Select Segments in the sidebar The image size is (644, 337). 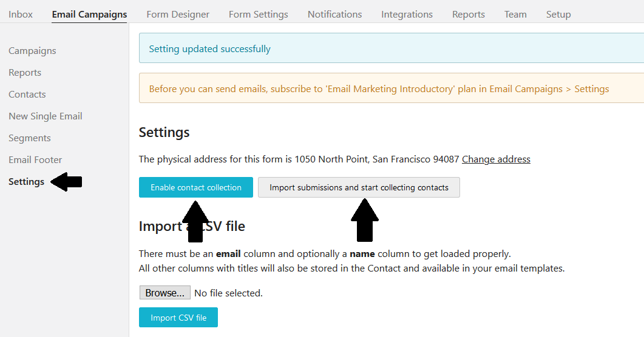coord(30,138)
